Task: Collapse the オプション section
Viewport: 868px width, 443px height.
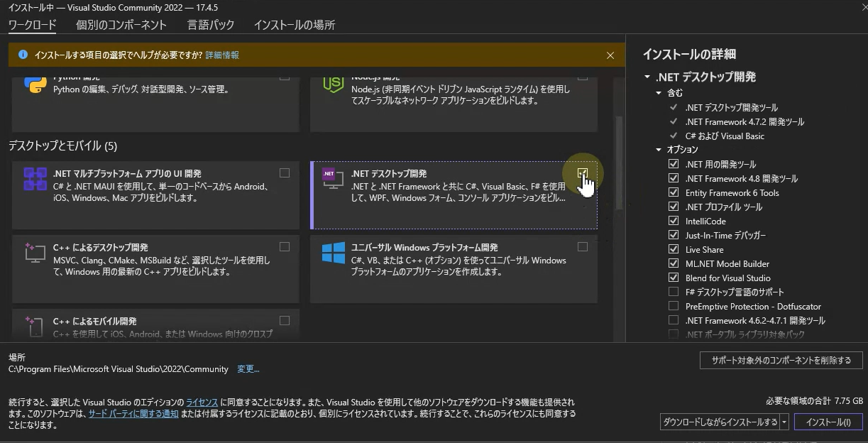Action: tap(659, 150)
